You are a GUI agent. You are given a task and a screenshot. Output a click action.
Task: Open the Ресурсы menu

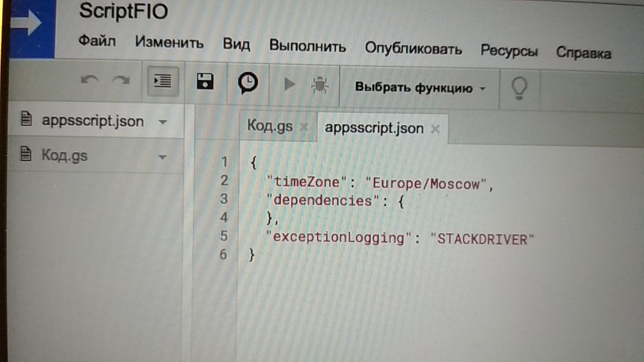(x=509, y=51)
